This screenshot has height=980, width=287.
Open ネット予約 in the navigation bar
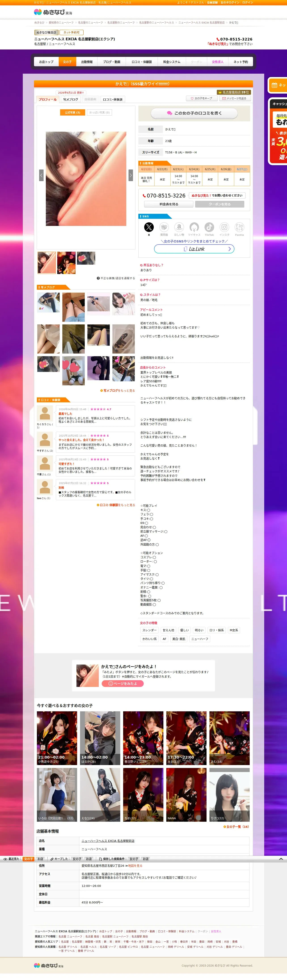click(x=240, y=62)
